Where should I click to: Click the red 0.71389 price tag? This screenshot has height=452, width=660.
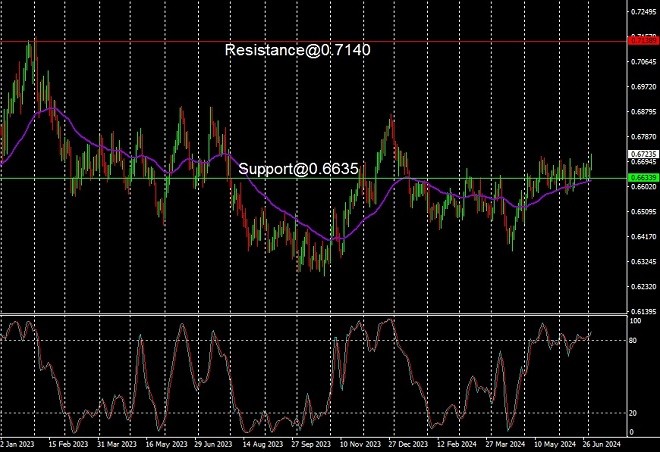[x=643, y=40]
